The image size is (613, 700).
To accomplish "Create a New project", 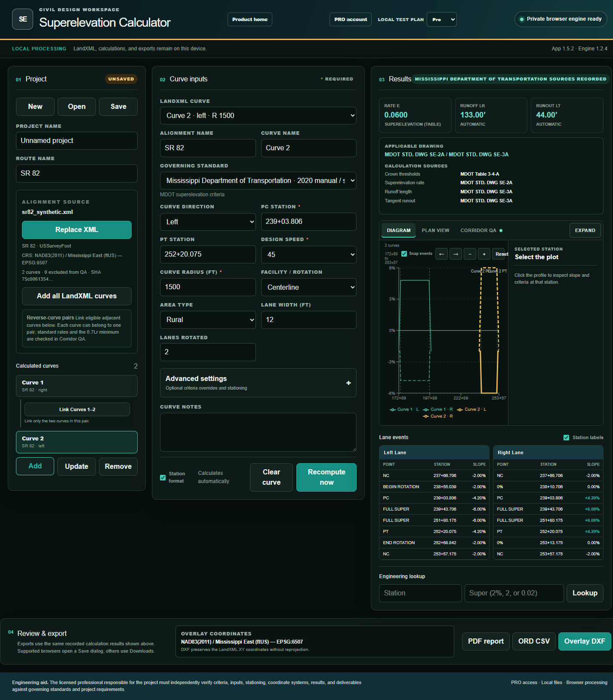I will click(35, 107).
